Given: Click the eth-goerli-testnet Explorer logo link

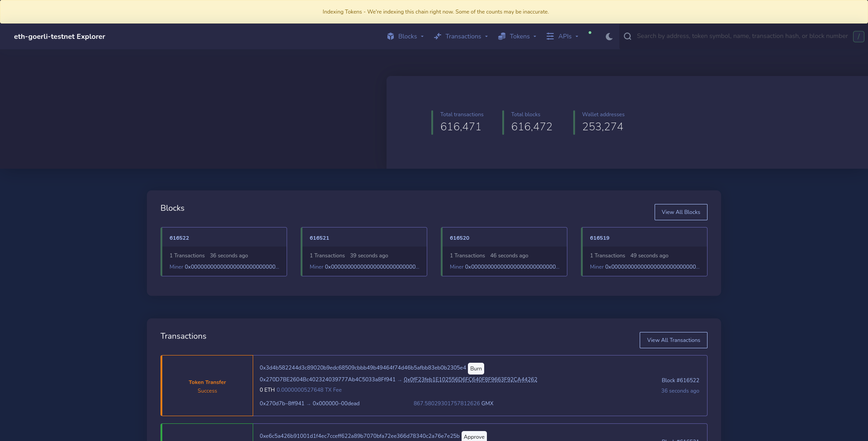Looking at the screenshot, I should coord(60,36).
